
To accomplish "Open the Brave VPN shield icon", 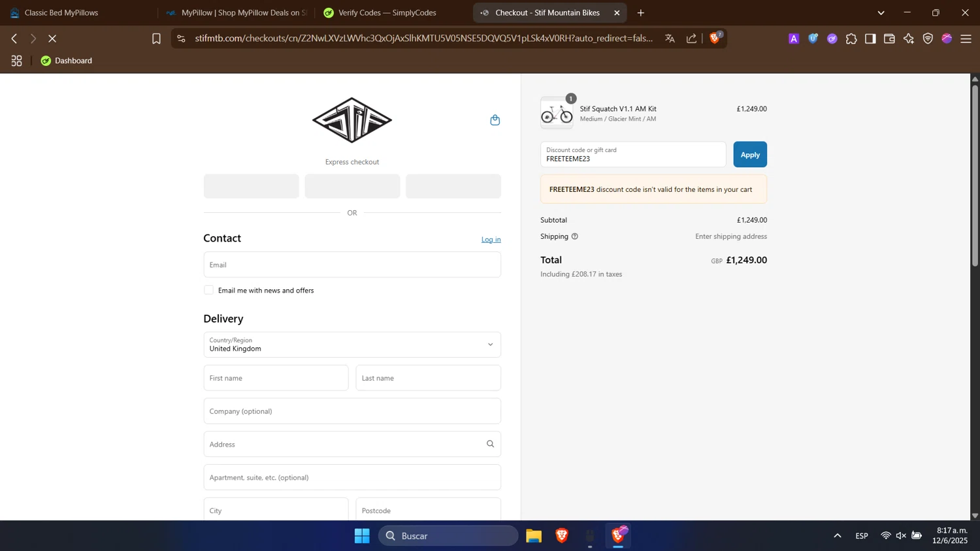I will 928,39.
